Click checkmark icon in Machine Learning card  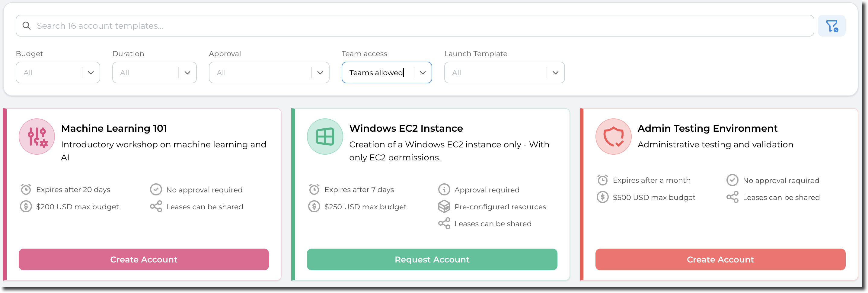point(156,189)
